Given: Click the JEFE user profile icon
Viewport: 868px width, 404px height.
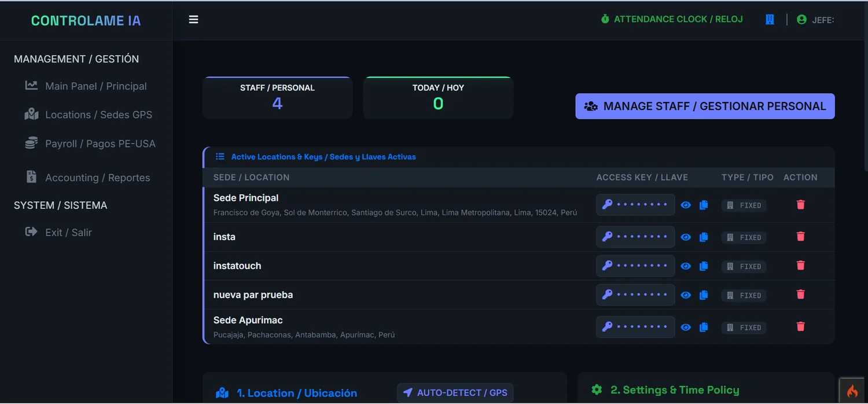Looking at the screenshot, I should pyautogui.click(x=801, y=20).
